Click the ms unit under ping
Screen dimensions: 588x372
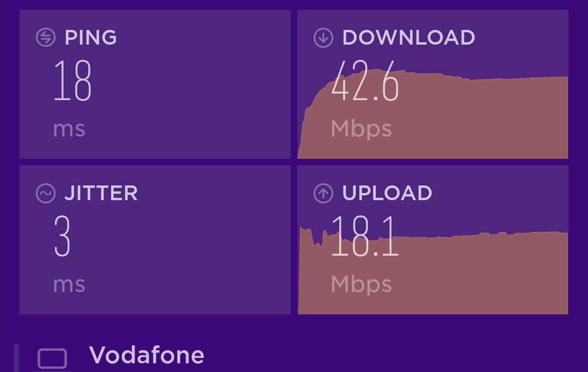[x=69, y=129]
